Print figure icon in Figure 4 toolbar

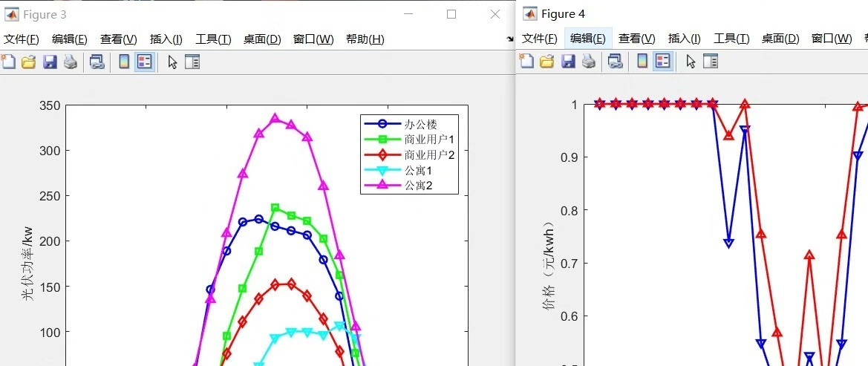tap(589, 61)
